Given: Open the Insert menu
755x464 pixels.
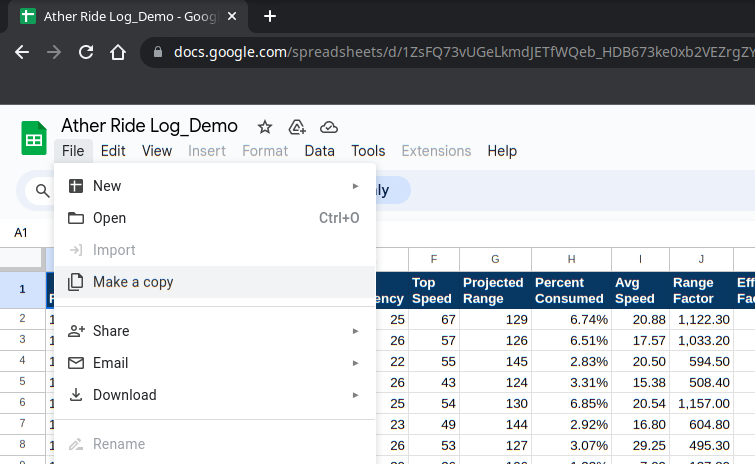Looking at the screenshot, I should coord(207,151).
